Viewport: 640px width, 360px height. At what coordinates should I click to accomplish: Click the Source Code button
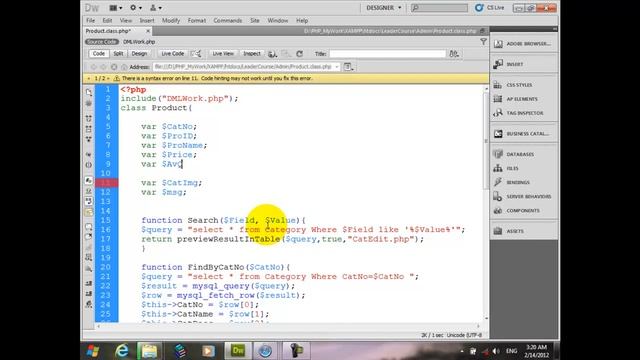coord(102,42)
